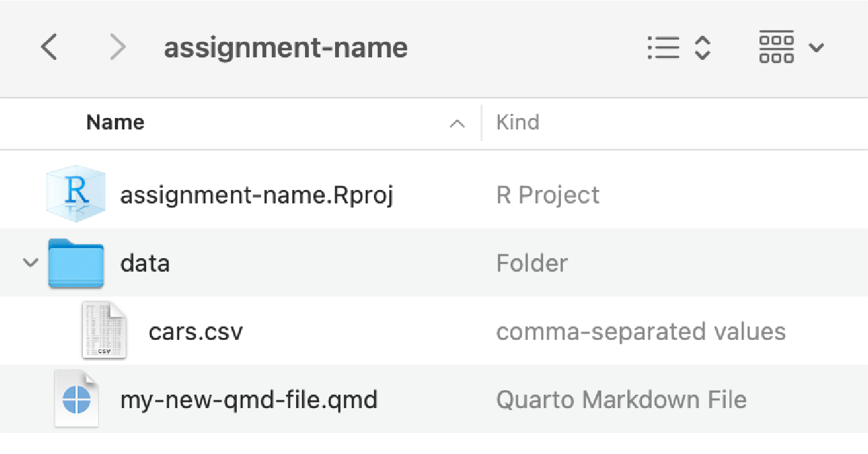Sort by the Name column header

(x=116, y=122)
